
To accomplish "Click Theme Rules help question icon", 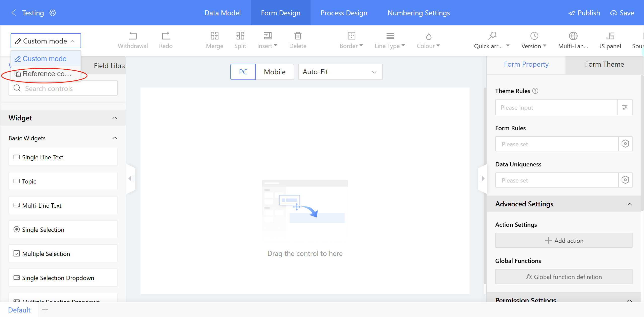I will [536, 91].
